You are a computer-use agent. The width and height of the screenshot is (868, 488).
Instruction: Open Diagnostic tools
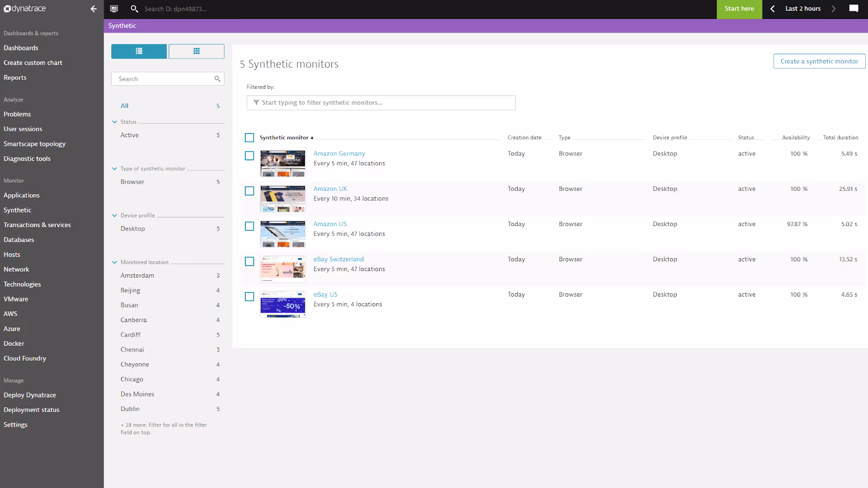(27, 159)
